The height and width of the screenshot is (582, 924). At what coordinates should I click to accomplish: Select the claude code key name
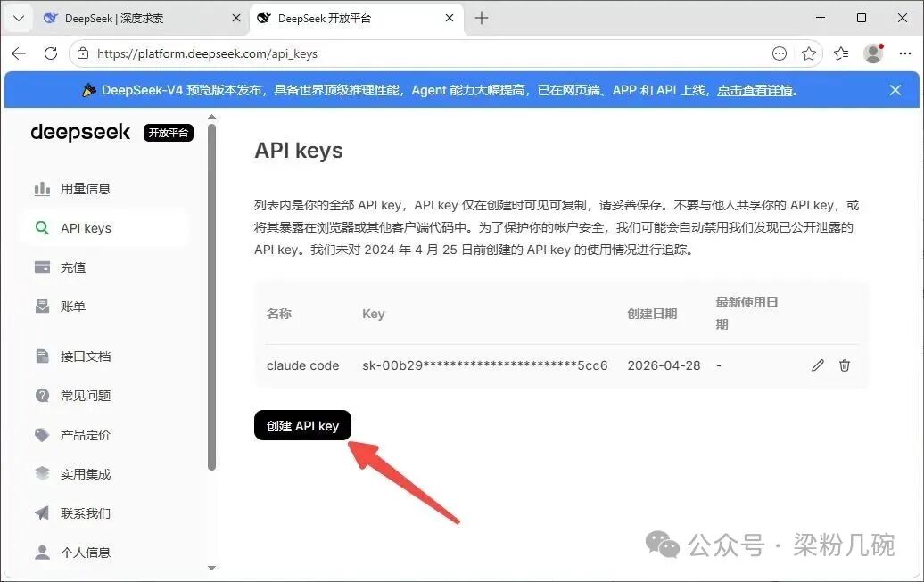click(303, 365)
